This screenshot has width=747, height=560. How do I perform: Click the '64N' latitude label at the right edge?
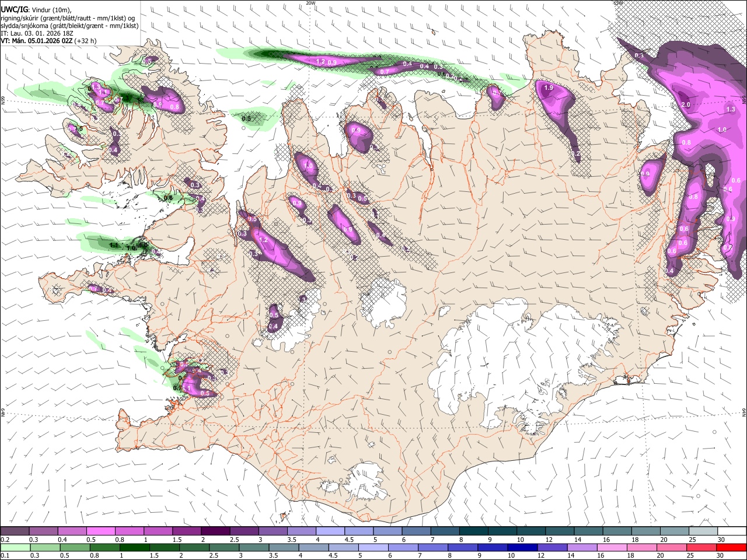pos(744,412)
